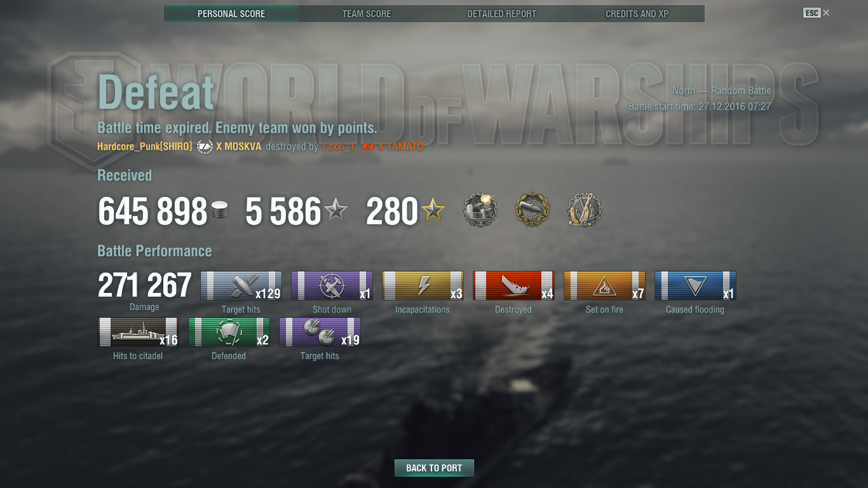868x488 pixels.
Task: Click the red Destroyed ribbon
Action: coord(513,286)
